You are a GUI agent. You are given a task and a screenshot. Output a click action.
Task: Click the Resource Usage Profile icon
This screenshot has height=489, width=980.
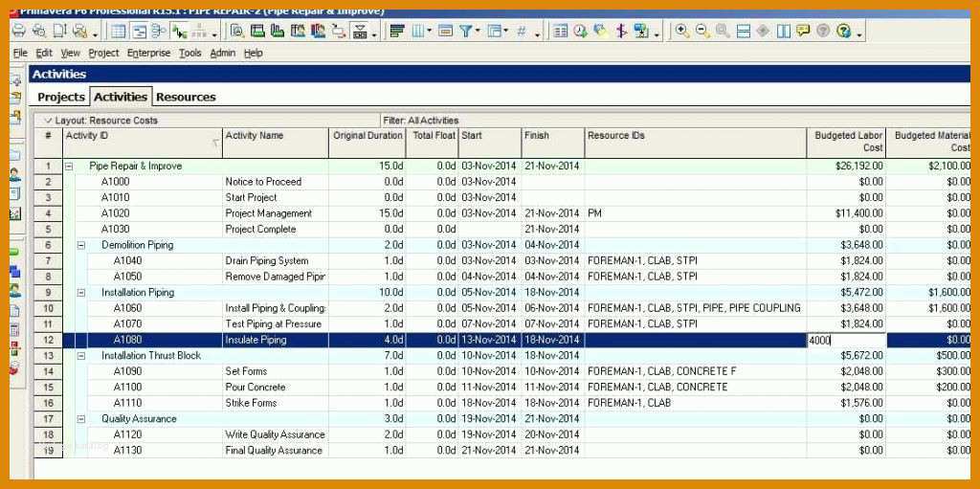point(318,31)
